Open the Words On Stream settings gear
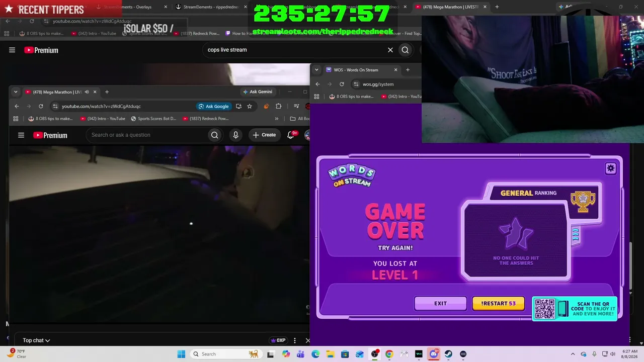Image resolution: width=644 pixels, height=362 pixels. 610,168
